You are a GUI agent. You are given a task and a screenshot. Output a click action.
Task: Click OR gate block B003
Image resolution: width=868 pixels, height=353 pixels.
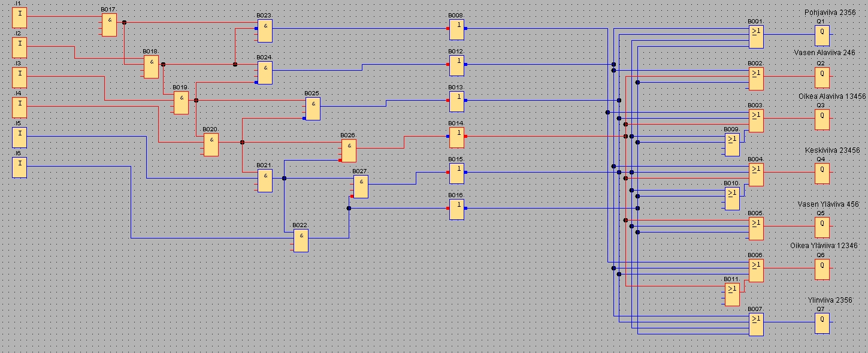click(x=756, y=121)
